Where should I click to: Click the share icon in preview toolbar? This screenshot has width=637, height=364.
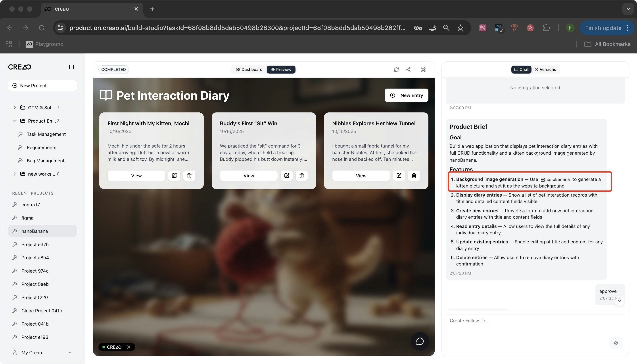408,70
